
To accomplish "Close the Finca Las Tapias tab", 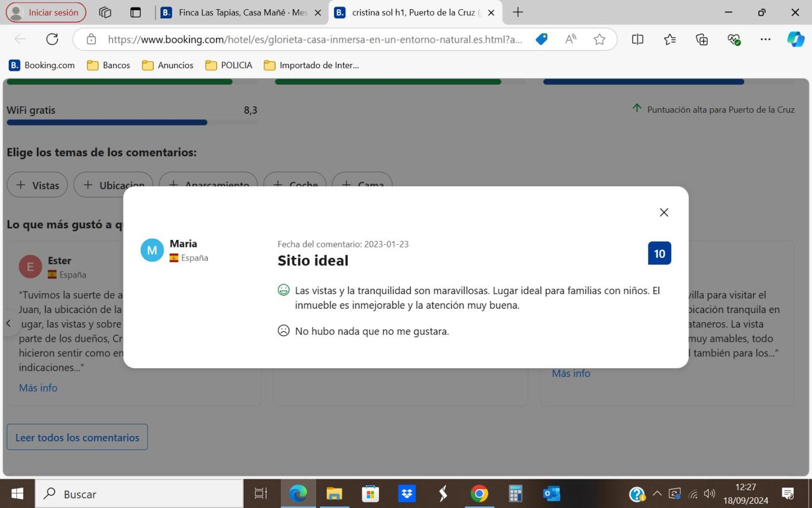I will point(318,13).
